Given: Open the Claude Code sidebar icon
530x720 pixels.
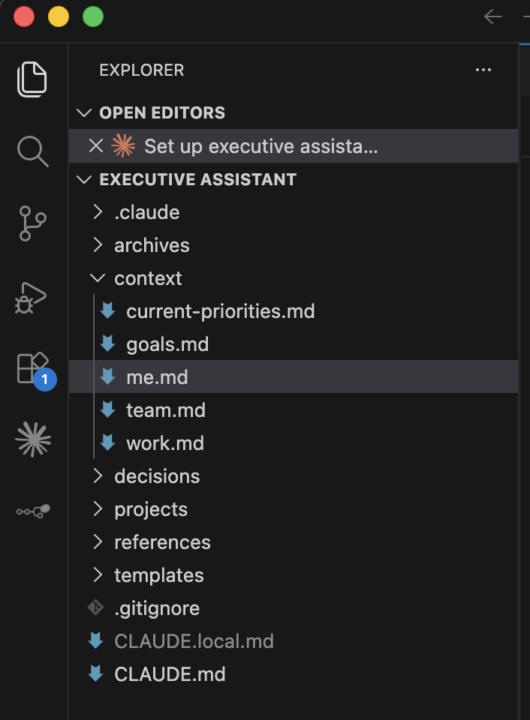Looking at the screenshot, I should coord(33,439).
